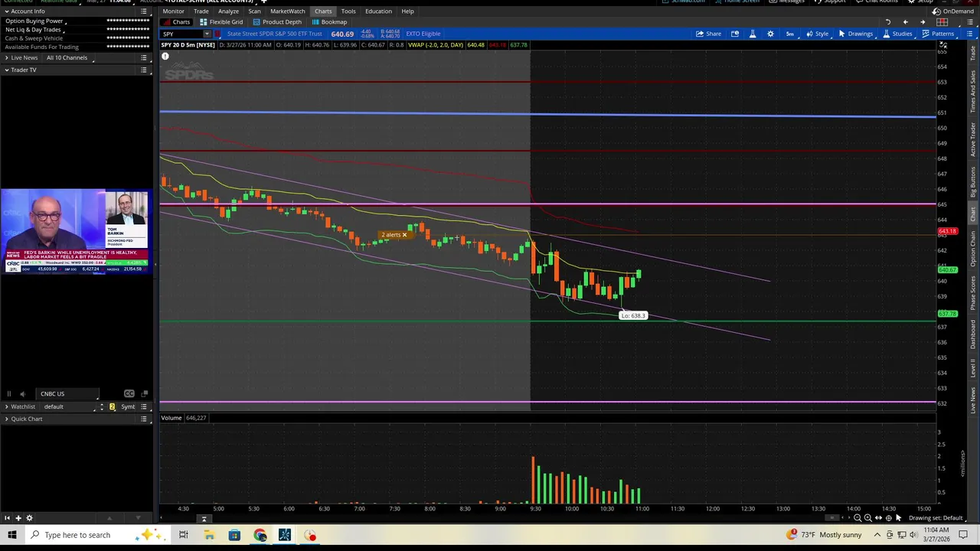Open the 5m timeframe selector
Viewport: 980px width, 551px height.
point(790,34)
